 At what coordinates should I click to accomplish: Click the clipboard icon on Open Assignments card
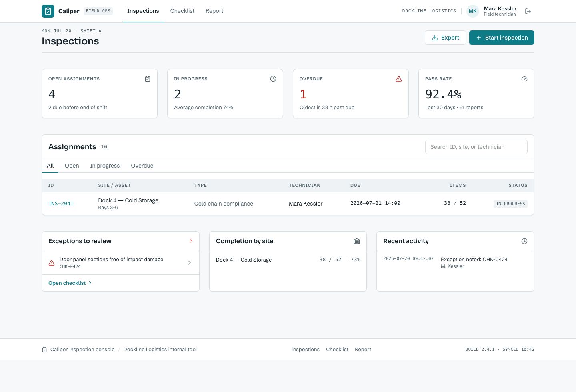148,79
